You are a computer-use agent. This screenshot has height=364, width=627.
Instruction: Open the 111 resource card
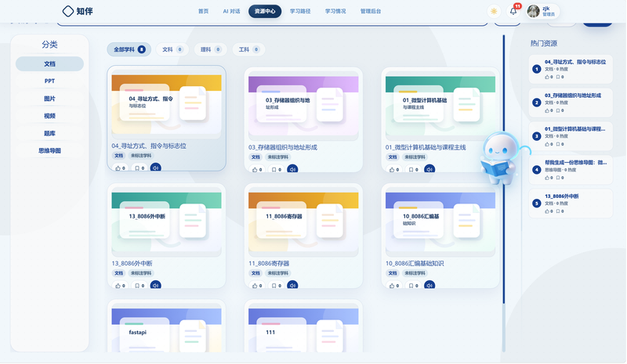tap(303, 327)
